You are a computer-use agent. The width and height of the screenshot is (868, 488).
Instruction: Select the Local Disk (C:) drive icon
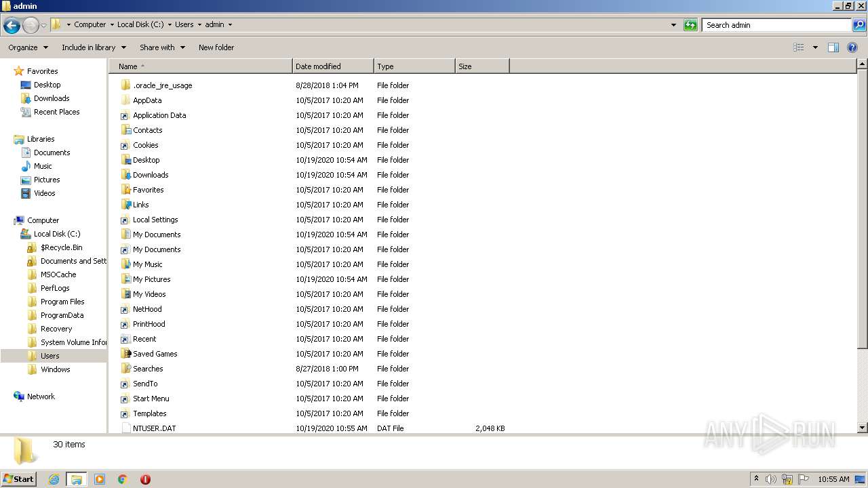coord(26,234)
